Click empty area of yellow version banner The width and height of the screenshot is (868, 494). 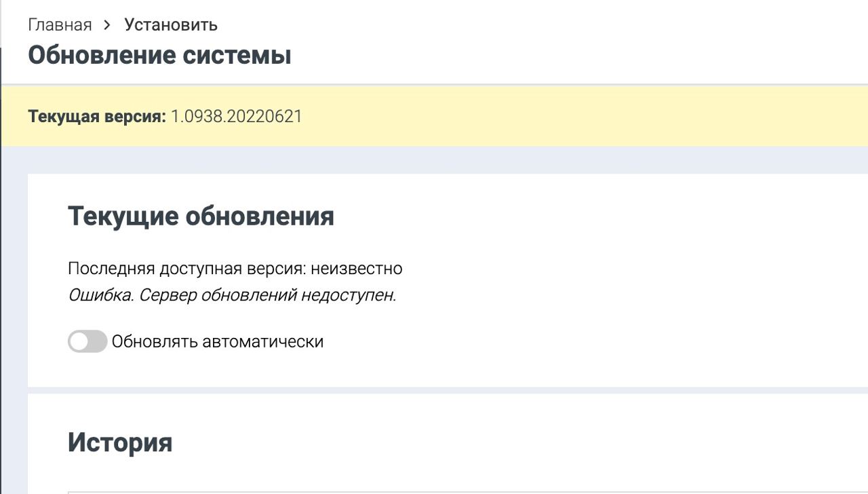pos(576,117)
